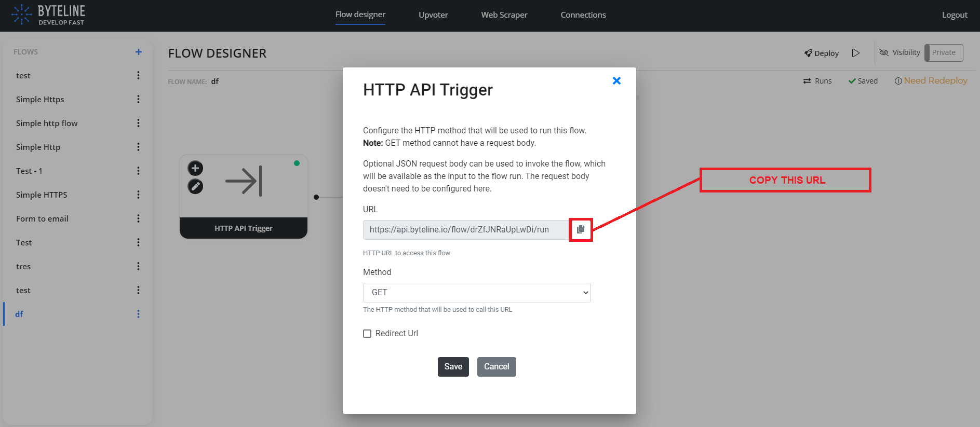Screen dimensions: 980x427
Task: Open options menu for tres flow
Action: [138, 266]
